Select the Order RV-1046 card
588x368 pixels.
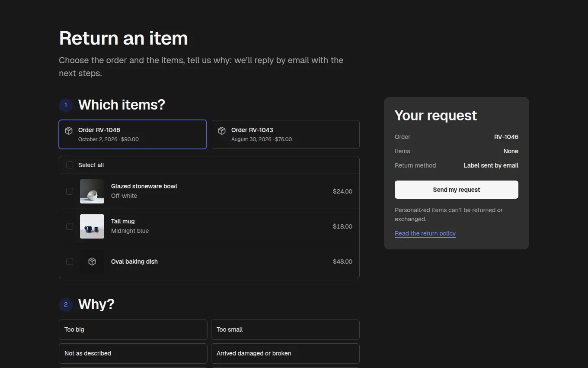click(133, 134)
